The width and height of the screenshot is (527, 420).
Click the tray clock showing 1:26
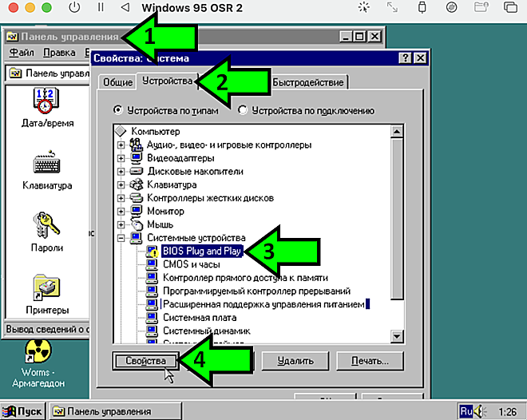coord(507,411)
